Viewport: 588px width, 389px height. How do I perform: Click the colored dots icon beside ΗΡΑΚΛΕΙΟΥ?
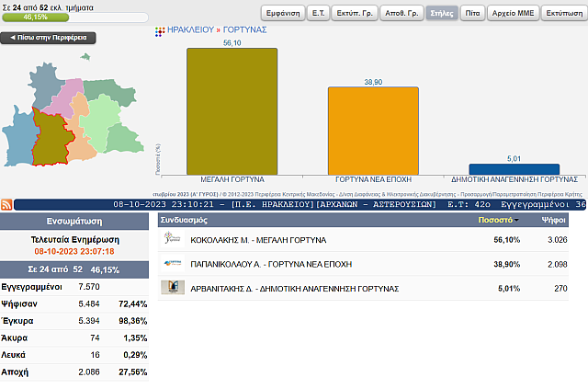(x=163, y=30)
